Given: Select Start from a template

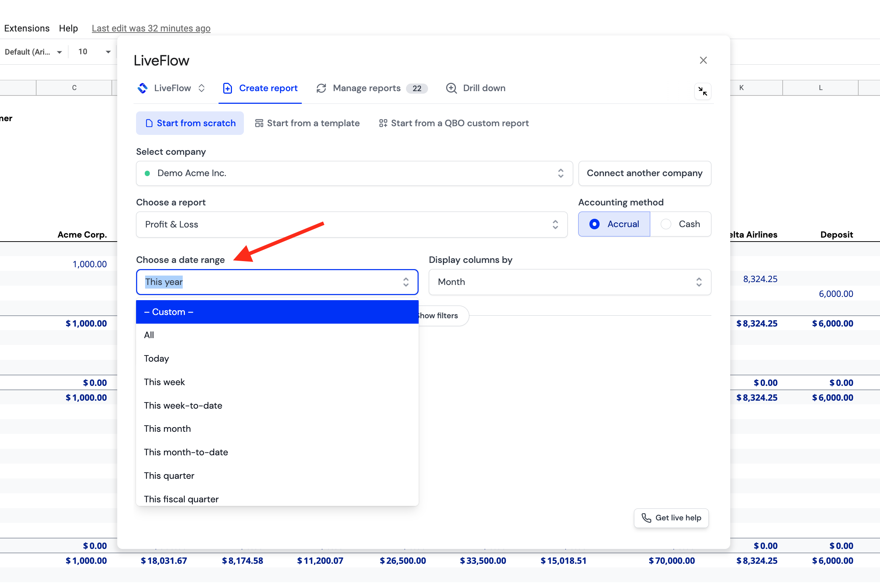Looking at the screenshot, I should click(x=307, y=123).
